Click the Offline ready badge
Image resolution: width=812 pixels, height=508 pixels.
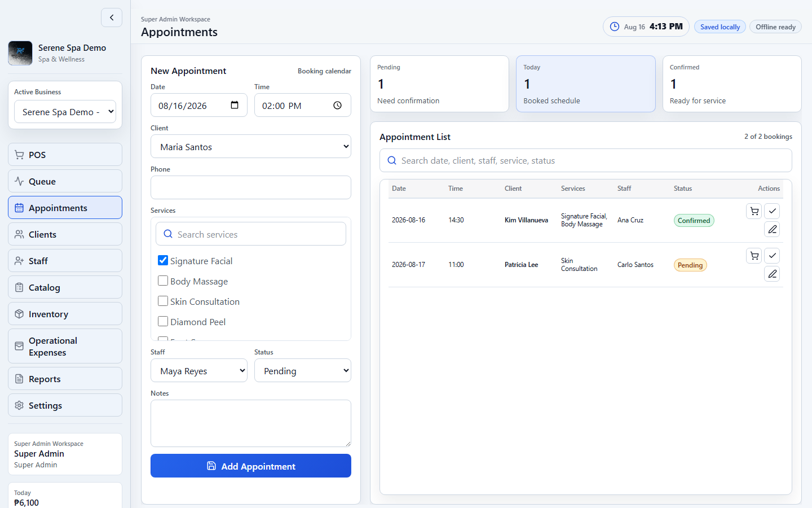tap(775, 27)
